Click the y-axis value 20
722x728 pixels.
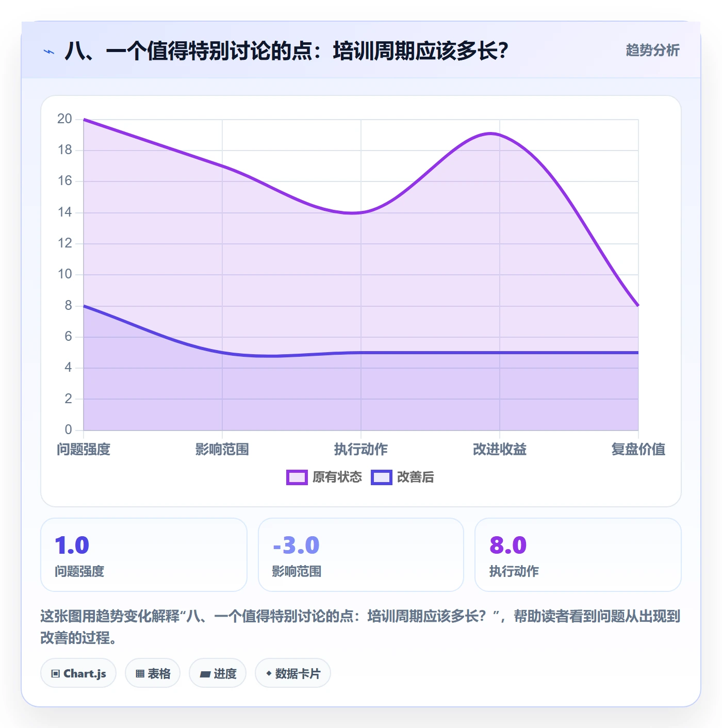(x=65, y=119)
